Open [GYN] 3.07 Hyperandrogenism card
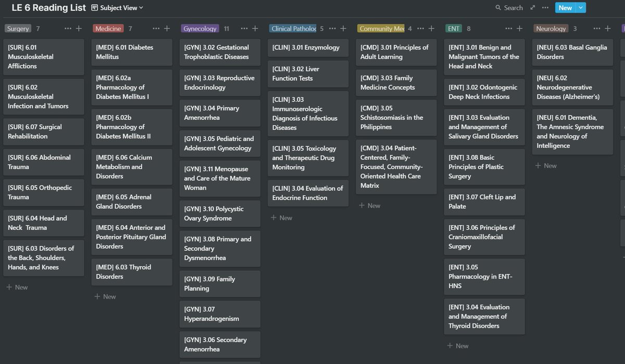This screenshot has height=364, width=625. tap(220, 314)
